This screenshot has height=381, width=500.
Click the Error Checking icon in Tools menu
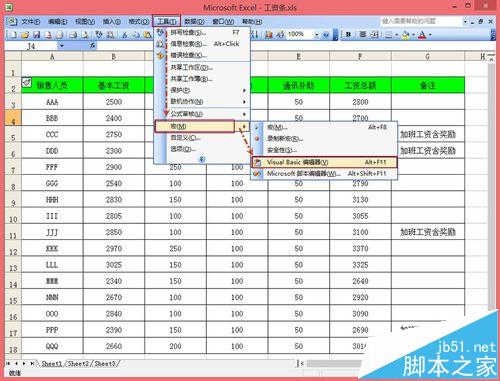tap(160, 55)
